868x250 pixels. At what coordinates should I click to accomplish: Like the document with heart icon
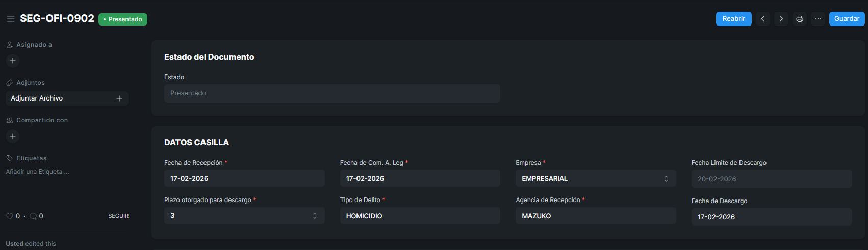[x=10, y=216]
